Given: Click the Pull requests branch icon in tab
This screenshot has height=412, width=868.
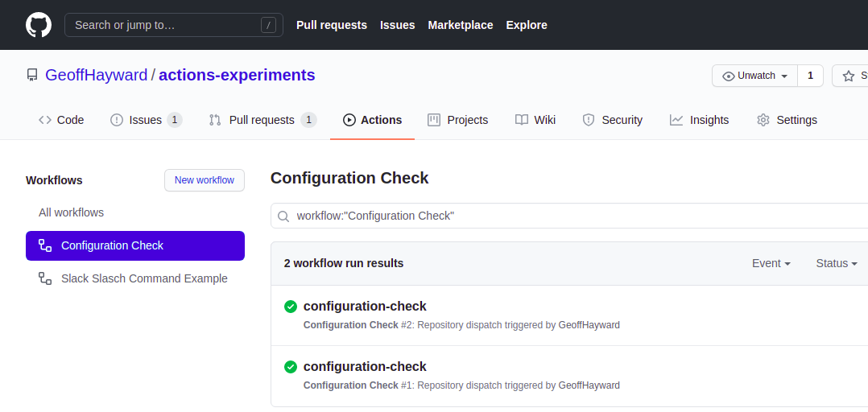Looking at the screenshot, I should coord(215,120).
